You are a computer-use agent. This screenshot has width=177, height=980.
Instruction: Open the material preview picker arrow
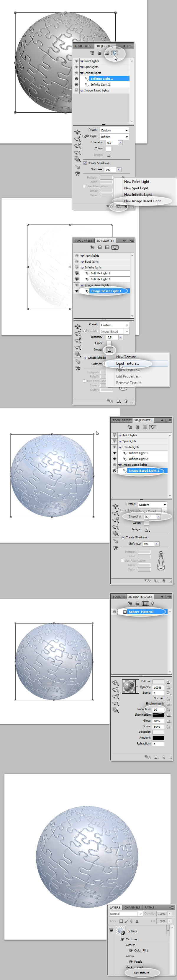[x=137, y=687]
